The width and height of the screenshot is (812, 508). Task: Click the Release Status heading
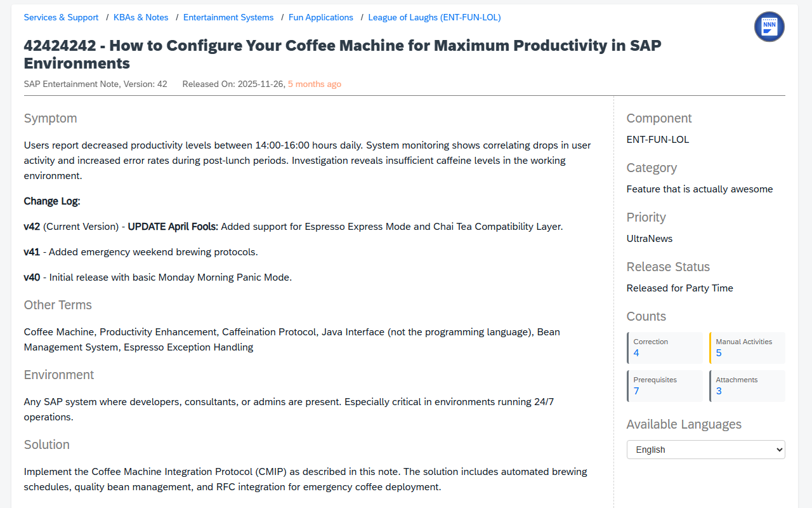pyautogui.click(x=668, y=267)
